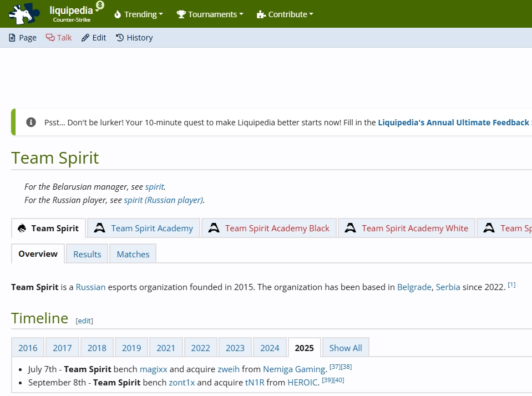Click the info icon in the notice banner

(x=32, y=123)
